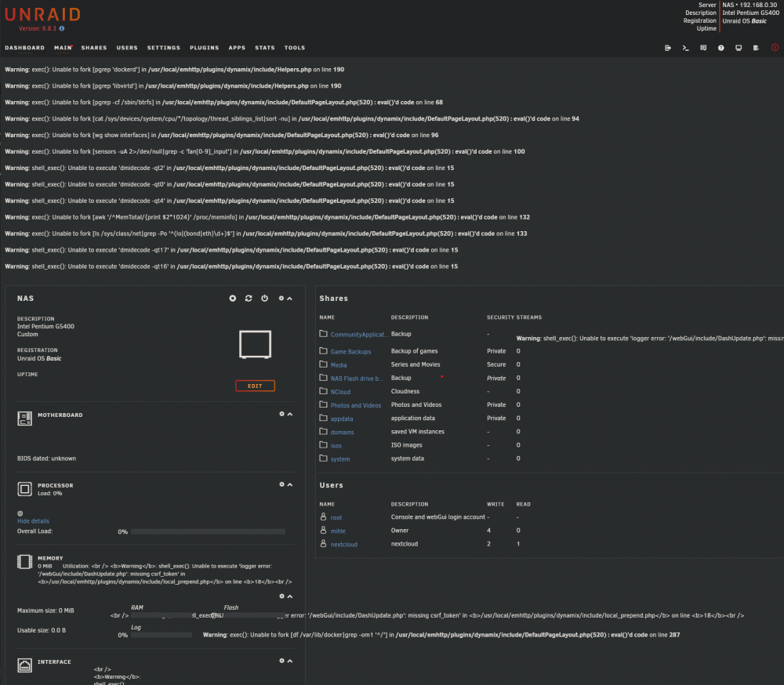Click the folder icon for appdata share
Screen dimensions: 784x685
pos(324,418)
